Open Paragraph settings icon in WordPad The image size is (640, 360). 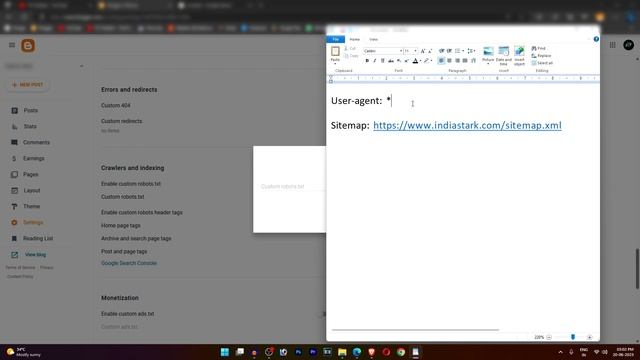pos(473,61)
